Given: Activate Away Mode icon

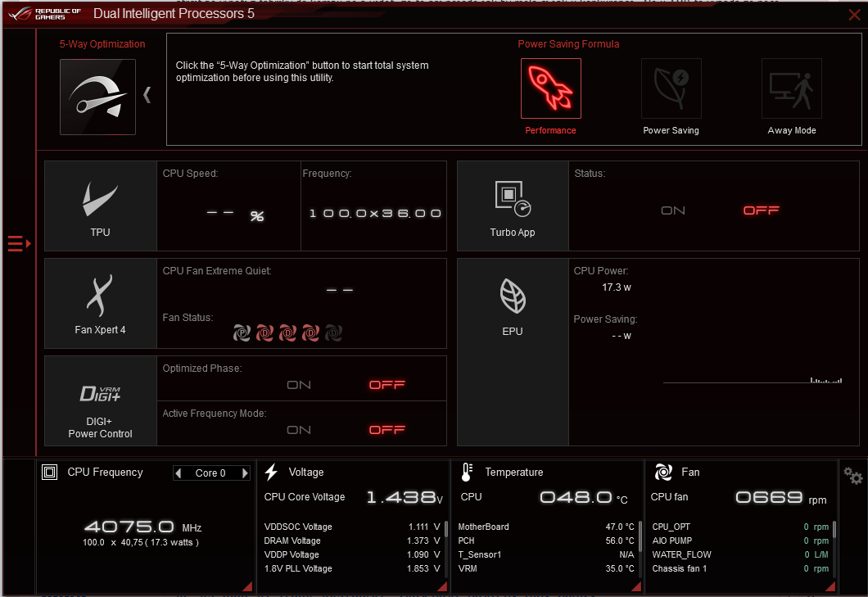Looking at the screenshot, I should coord(791,88).
